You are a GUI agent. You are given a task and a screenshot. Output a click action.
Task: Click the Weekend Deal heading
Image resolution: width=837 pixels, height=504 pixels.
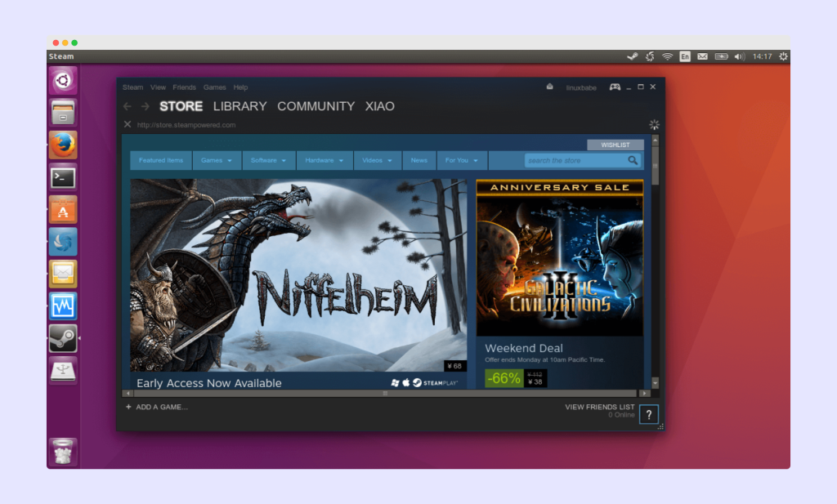(x=524, y=348)
